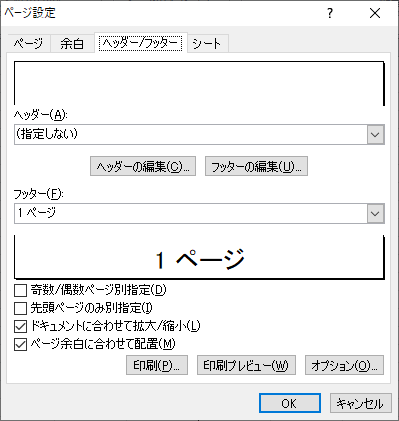
Task: Open ヘッダーの編集 dialog
Action: 143,166
